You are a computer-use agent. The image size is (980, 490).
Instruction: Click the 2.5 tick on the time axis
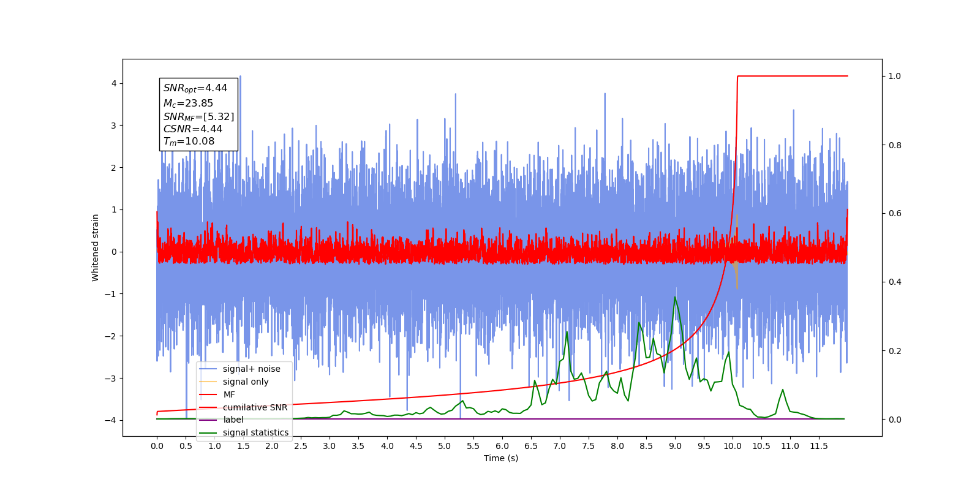point(301,446)
